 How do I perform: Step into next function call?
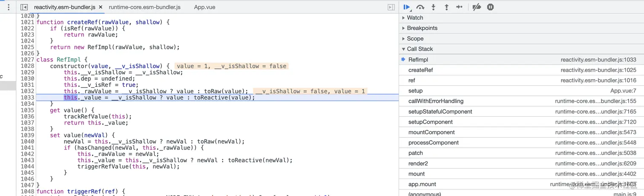pos(434,7)
